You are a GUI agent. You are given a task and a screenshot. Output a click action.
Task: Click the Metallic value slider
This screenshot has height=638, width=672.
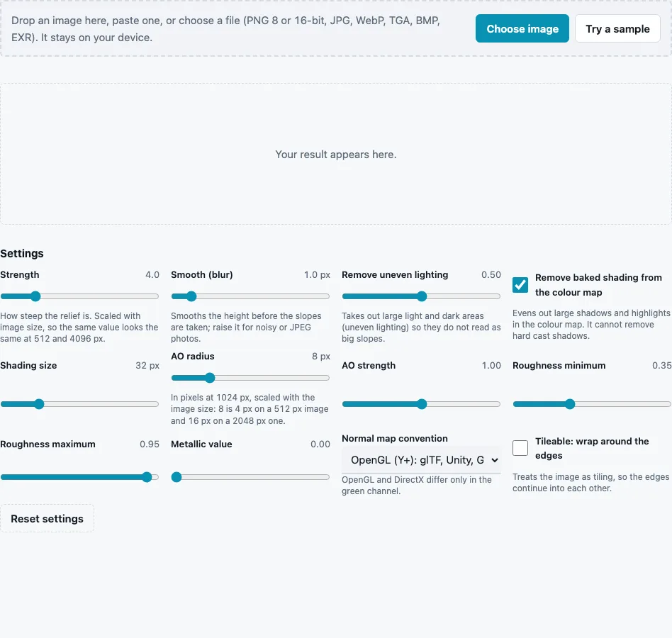pyautogui.click(x=250, y=477)
